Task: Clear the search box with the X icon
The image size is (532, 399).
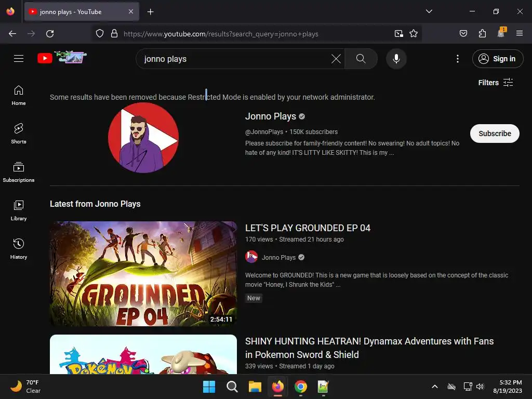Action: click(x=336, y=59)
